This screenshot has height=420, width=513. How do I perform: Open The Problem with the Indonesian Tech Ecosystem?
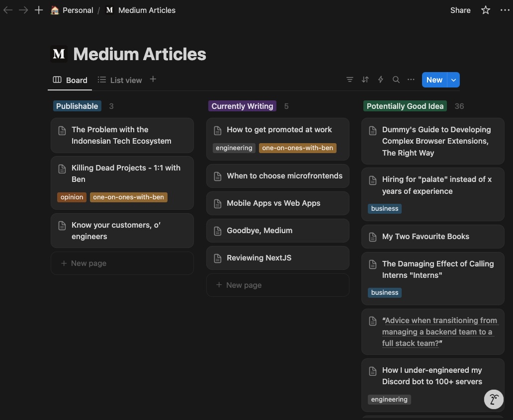click(x=122, y=135)
